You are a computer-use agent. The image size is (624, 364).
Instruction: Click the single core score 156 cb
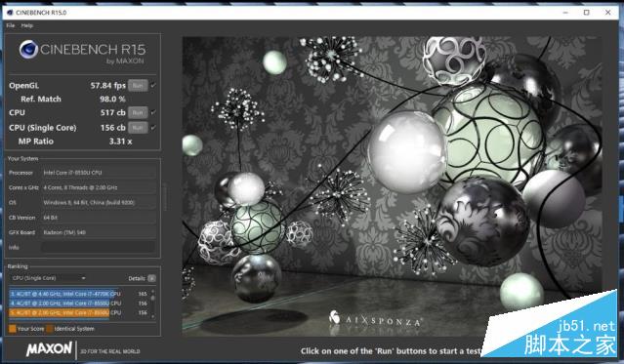(112, 128)
